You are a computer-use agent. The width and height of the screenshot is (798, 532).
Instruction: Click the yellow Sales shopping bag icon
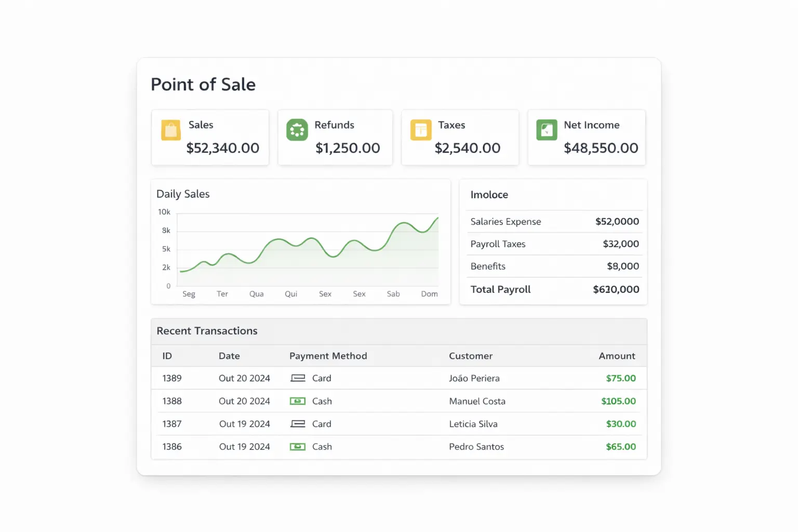[170, 130]
